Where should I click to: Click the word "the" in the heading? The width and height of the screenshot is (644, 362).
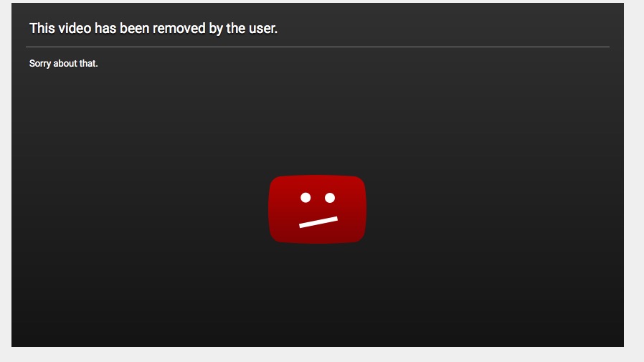pos(235,29)
